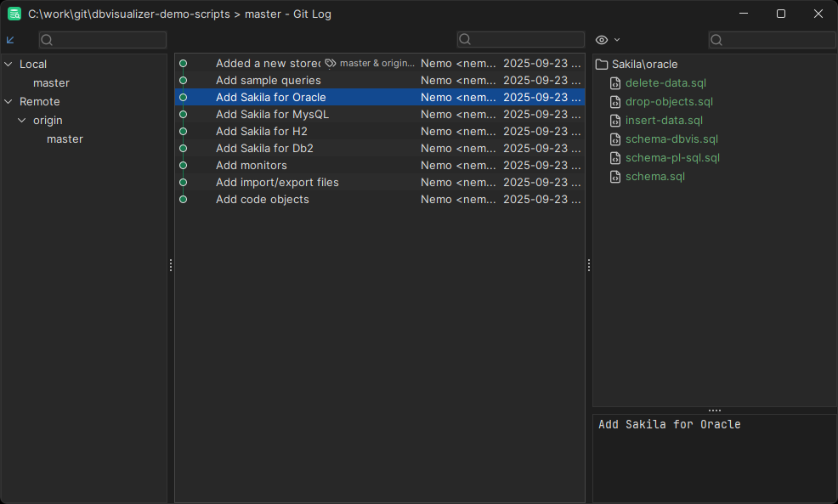This screenshot has height=504, width=838.
Task: Select the Add code objects commit
Action: pos(262,199)
